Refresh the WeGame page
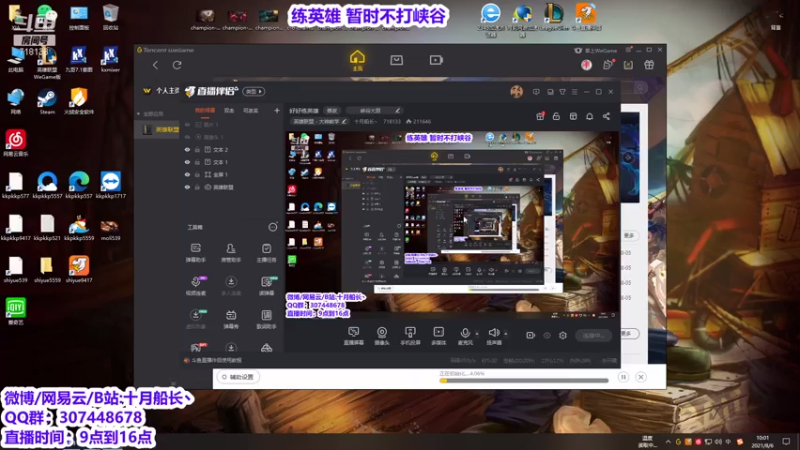Image resolution: width=800 pixels, height=450 pixels. (x=177, y=65)
